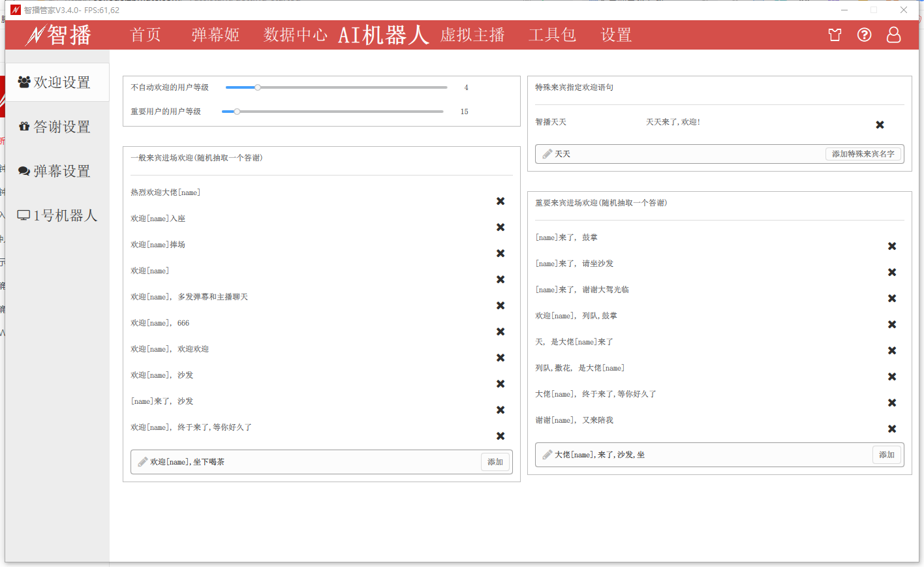Click the slider value 4
Screen dimensions: 924x567
coord(466,87)
